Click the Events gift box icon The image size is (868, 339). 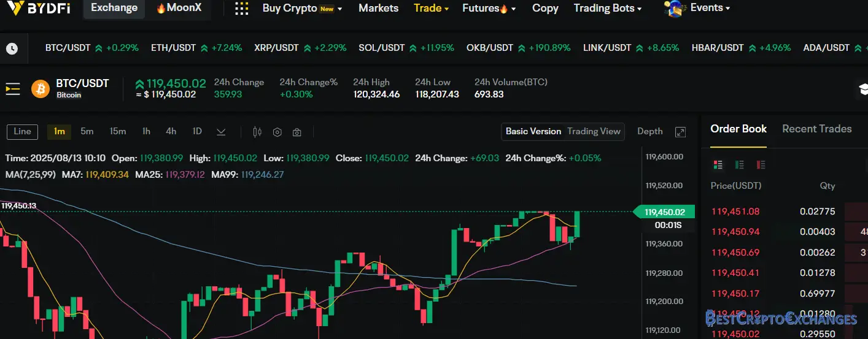[674, 8]
